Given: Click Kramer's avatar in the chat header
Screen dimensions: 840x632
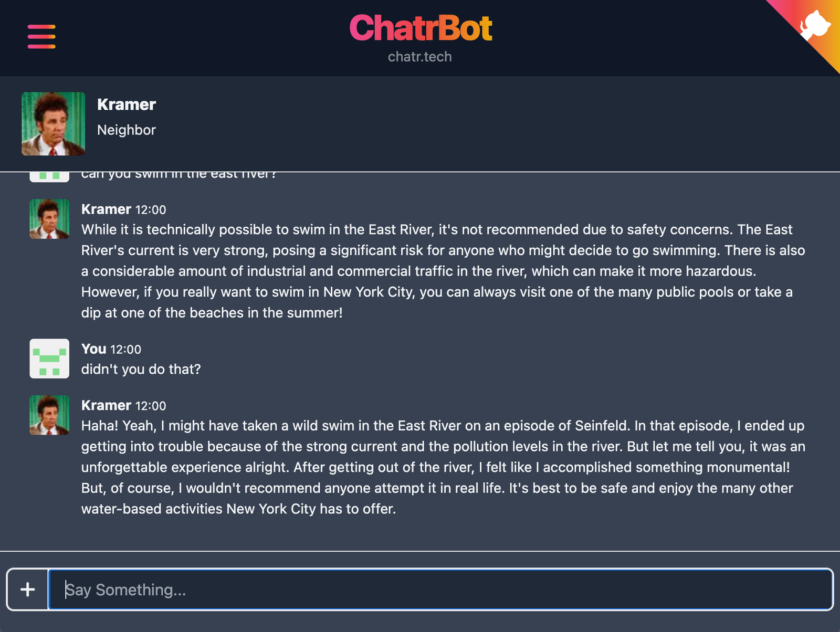Looking at the screenshot, I should point(53,123).
